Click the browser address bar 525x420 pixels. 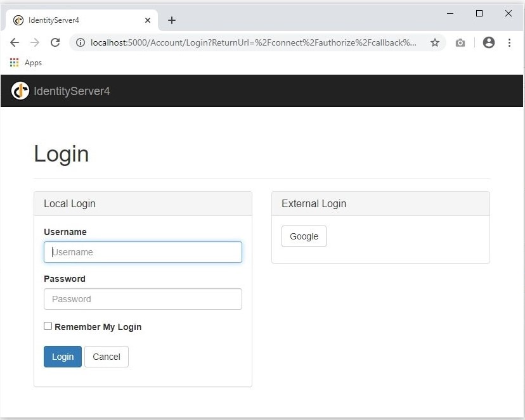pyautogui.click(x=254, y=42)
